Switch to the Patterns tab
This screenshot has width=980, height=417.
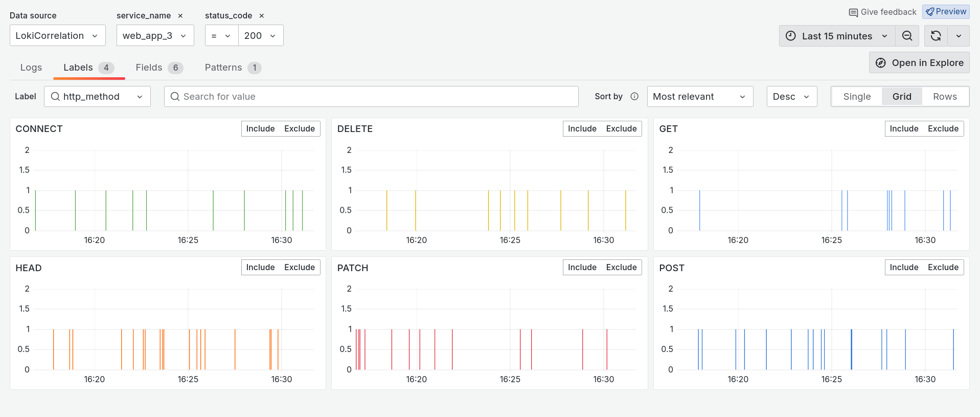(233, 68)
